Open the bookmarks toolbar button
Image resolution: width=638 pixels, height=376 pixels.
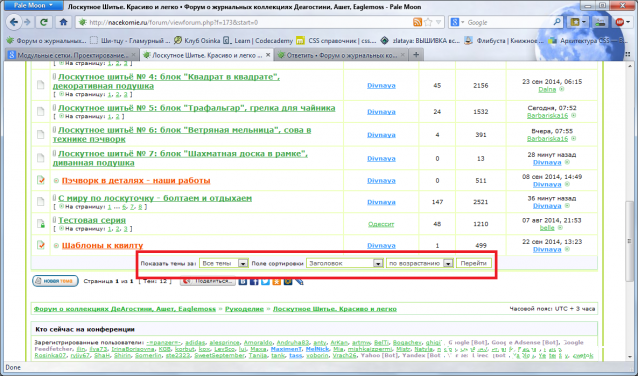pyautogui.click(x=578, y=22)
